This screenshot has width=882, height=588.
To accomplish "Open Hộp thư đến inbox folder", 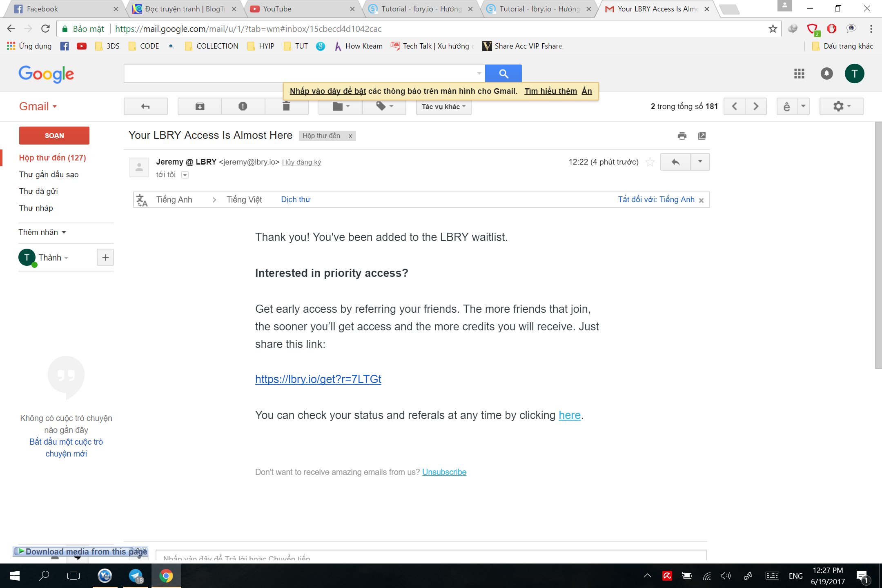I will (52, 158).
